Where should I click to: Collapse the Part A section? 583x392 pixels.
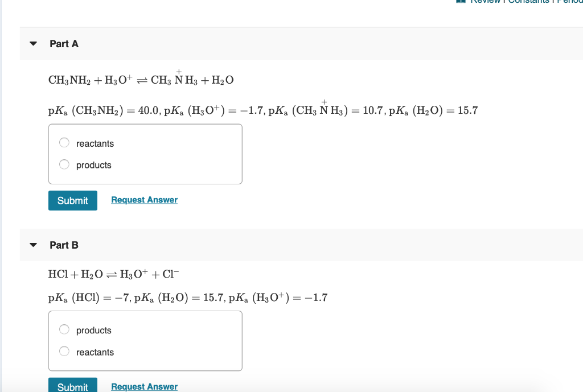point(33,43)
